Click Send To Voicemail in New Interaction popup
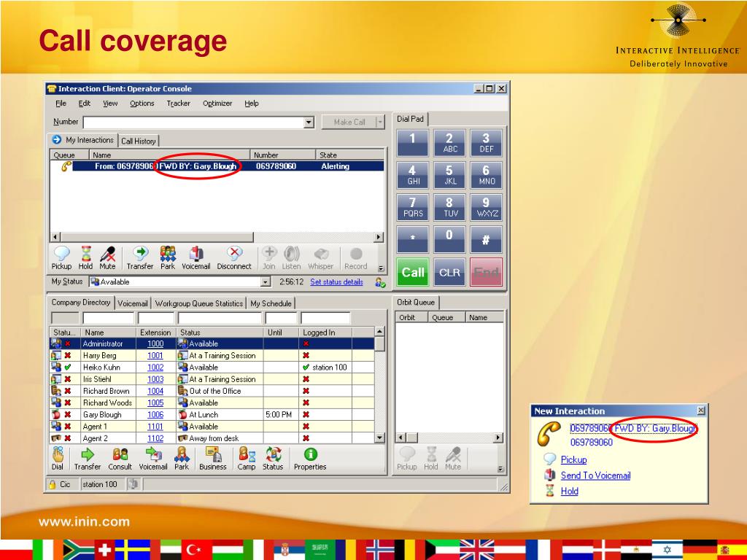The width and height of the screenshot is (747, 560). pyautogui.click(x=595, y=475)
